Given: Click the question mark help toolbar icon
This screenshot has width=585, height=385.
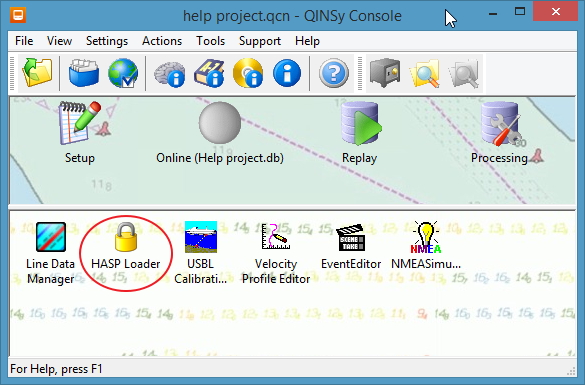Looking at the screenshot, I should 334,73.
